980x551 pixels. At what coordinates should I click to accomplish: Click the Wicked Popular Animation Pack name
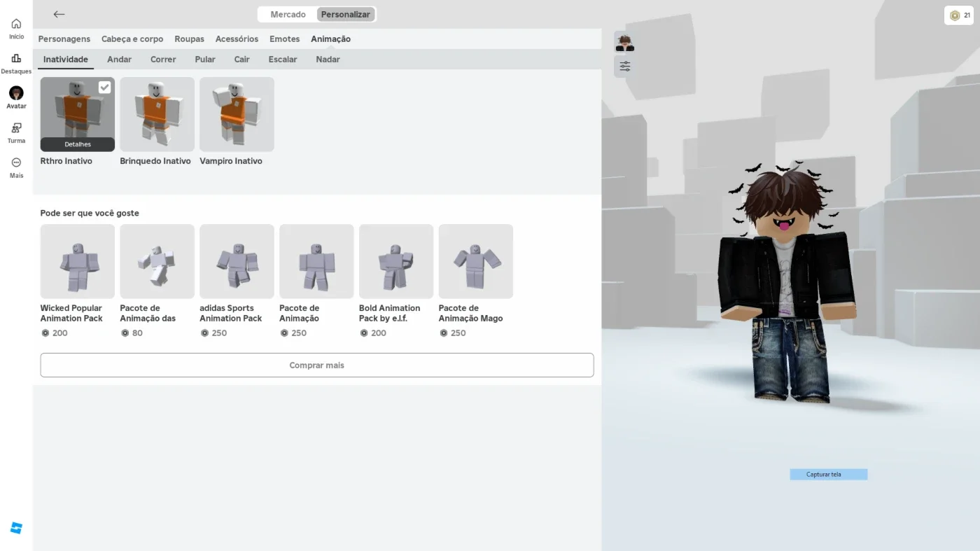point(71,313)
